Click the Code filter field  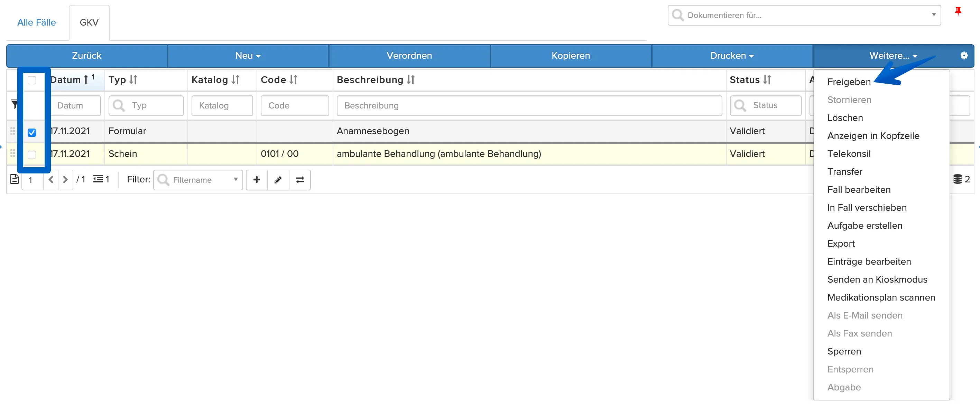(295, 106)
